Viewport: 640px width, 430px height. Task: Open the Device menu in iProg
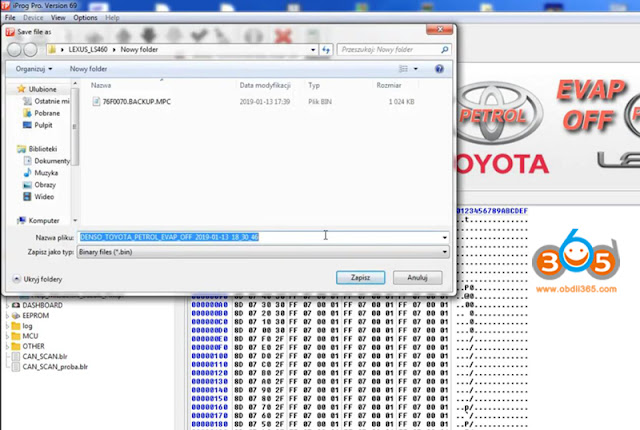[33, 18]
